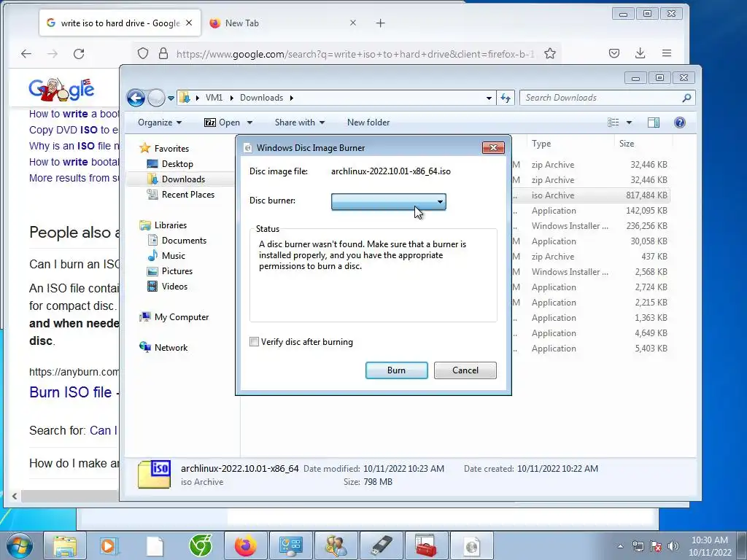The width and height of the screenshot is (747, 560).
Task: Open the Burn ISO file search result link
Action: tap(71, 392)
